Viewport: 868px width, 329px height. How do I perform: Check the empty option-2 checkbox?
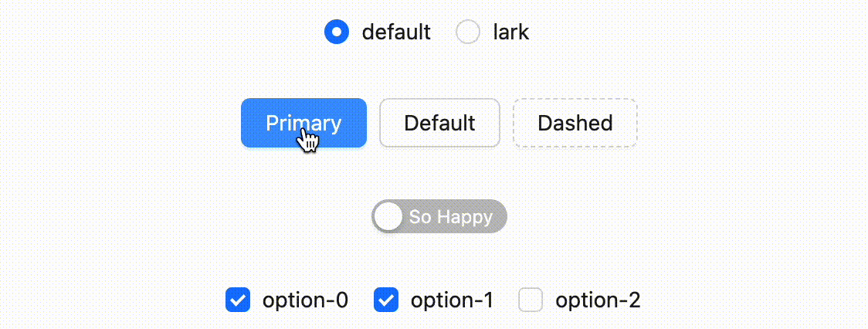coord(531,300)
